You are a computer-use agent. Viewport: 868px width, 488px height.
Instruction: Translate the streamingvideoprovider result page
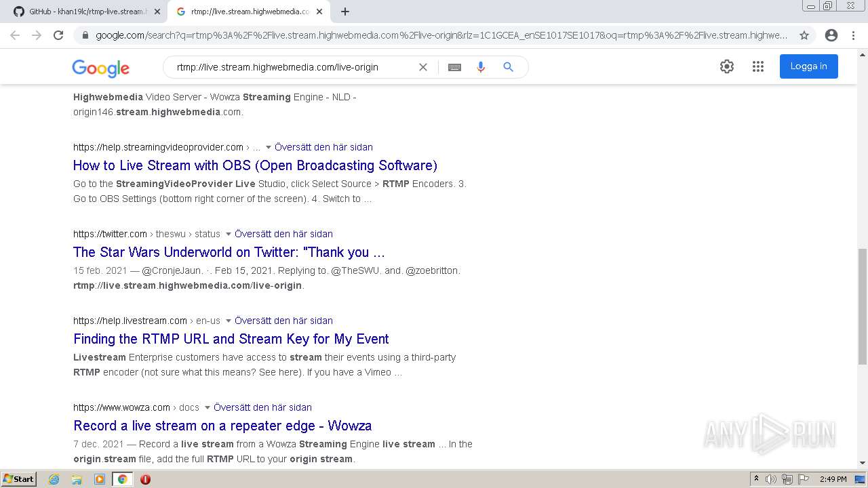(323, 147)
